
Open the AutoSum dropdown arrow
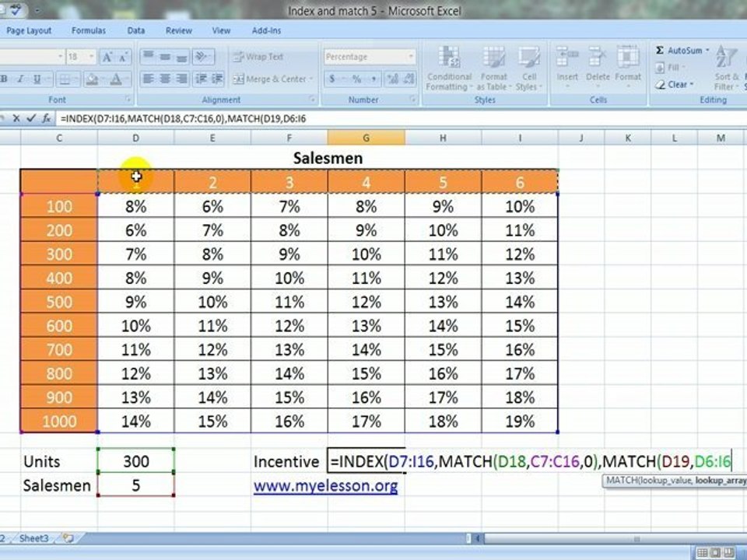(707, 51)
